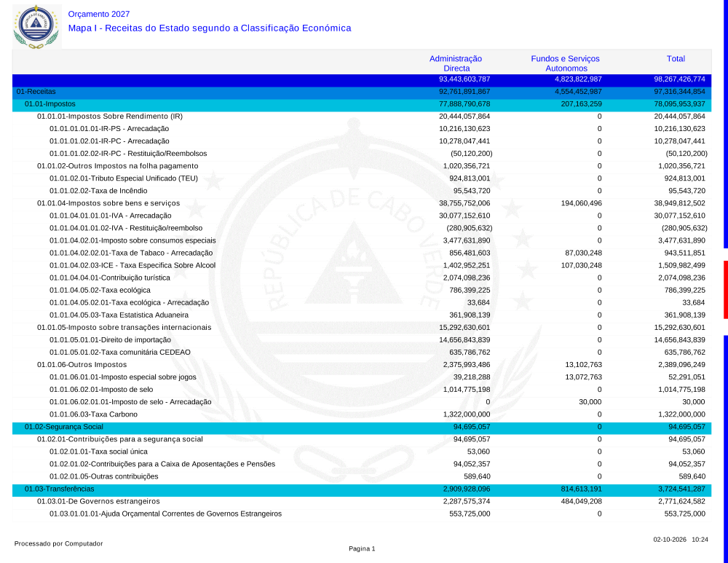The width and height of the screenshot is (728, 563).
Task: Select the "IVA - Restituição/reembolso" row label
Action: 126,228
